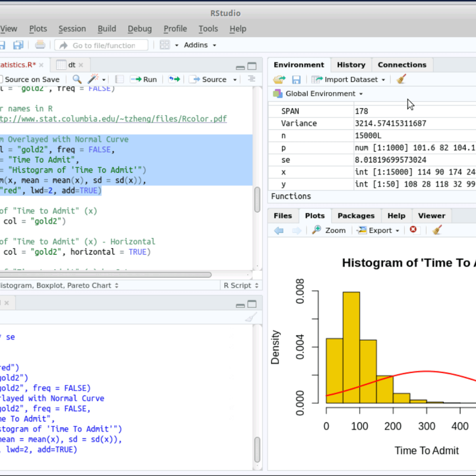476x476 pixels.
Task: Open a workspace with the folder icon
Action: click(x=279, y=79)
